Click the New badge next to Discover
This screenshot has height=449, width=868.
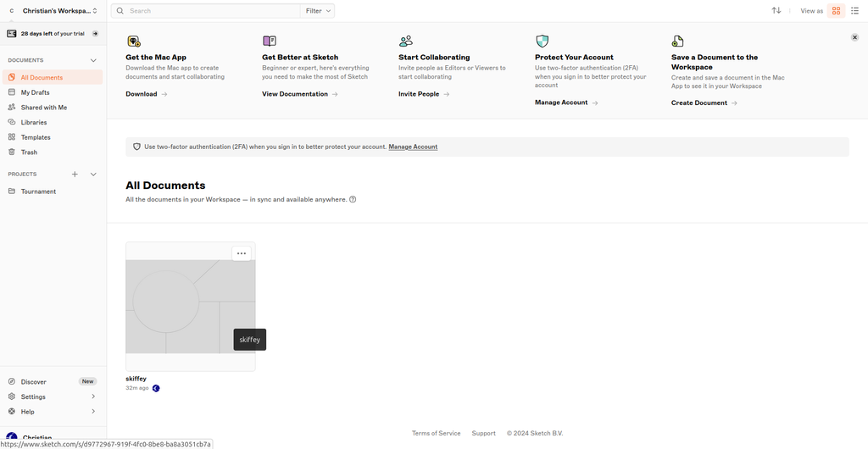pyautogui.click(x=87, y=381)
